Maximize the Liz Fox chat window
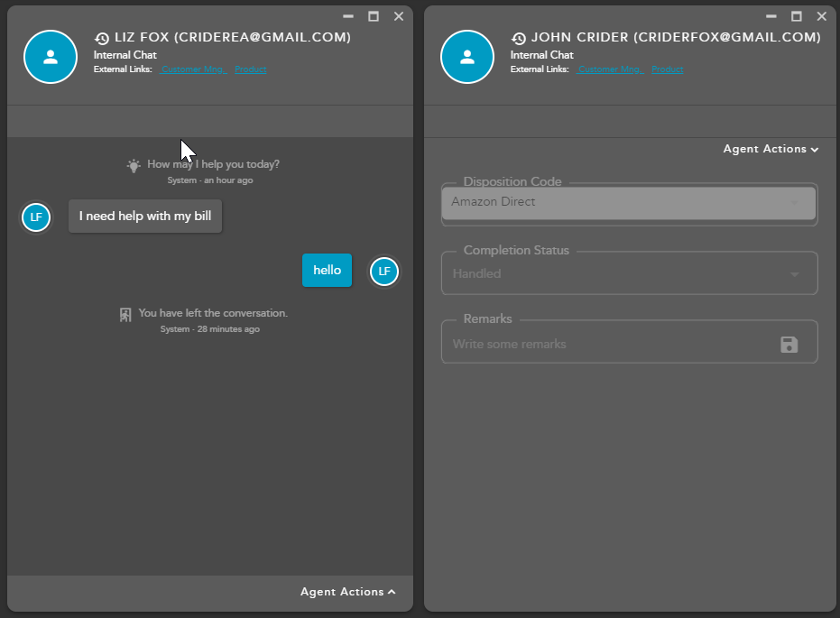Image resolution: width=840 pixels, height=618 pixels. coord(374,16)
